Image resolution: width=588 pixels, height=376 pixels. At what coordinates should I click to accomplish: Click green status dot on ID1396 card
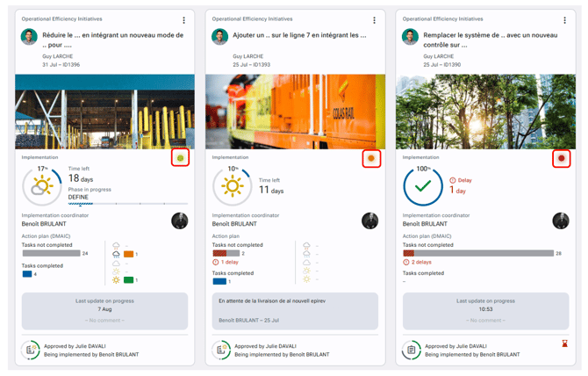click(181, 158)
